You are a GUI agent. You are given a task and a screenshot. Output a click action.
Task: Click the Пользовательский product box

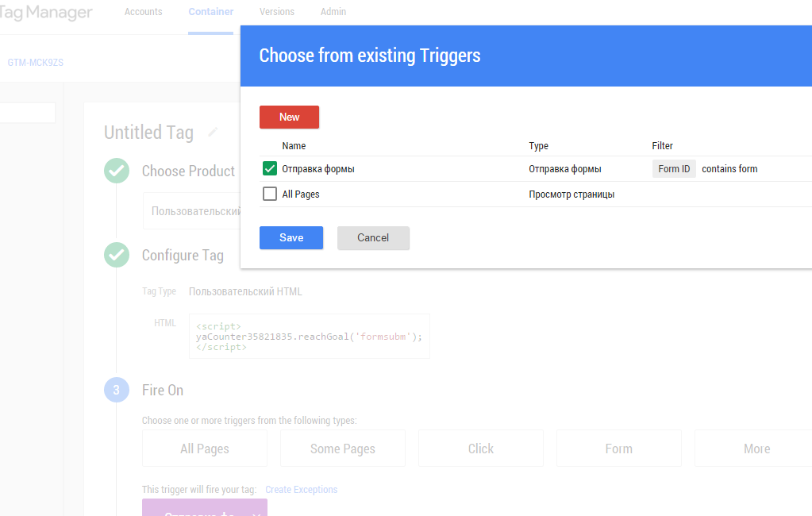point(192,211)
